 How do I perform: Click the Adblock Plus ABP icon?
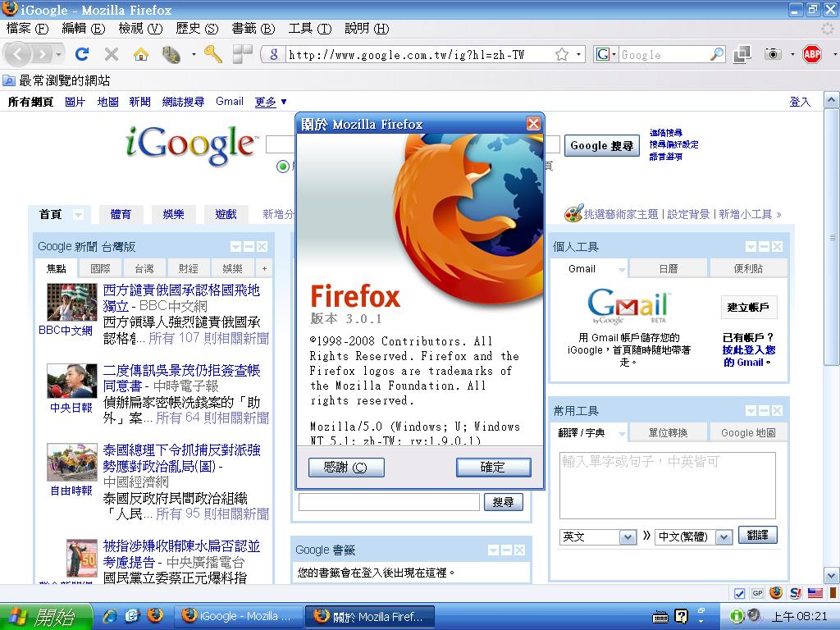click(811, 54)
